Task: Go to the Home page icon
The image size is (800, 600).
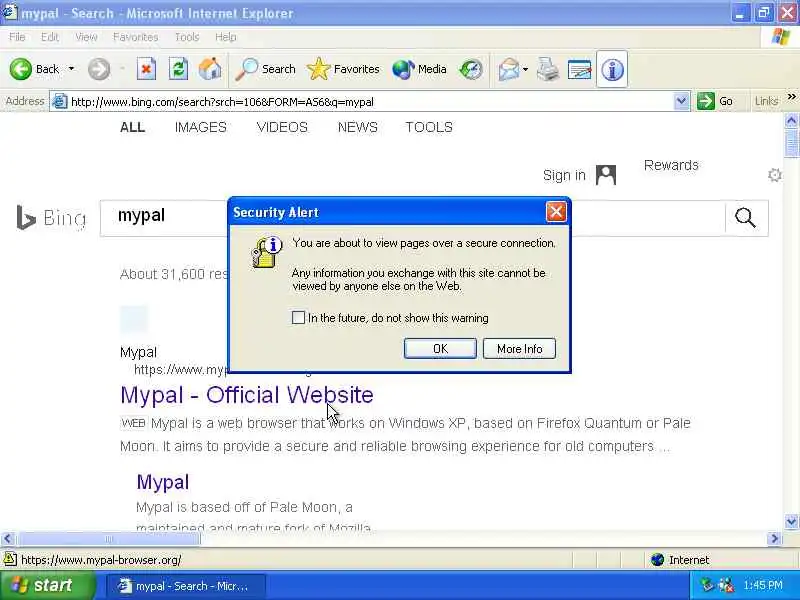Action: (x=210, y=69)
